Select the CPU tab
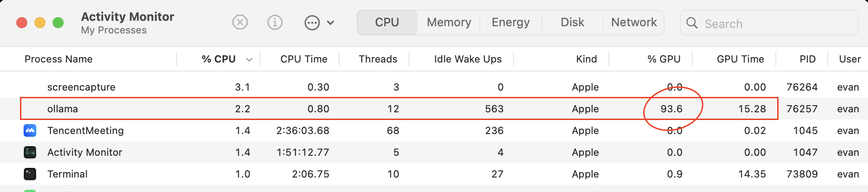Image resolution: width=868 pixels, height=192 pixels. (387, 22)
